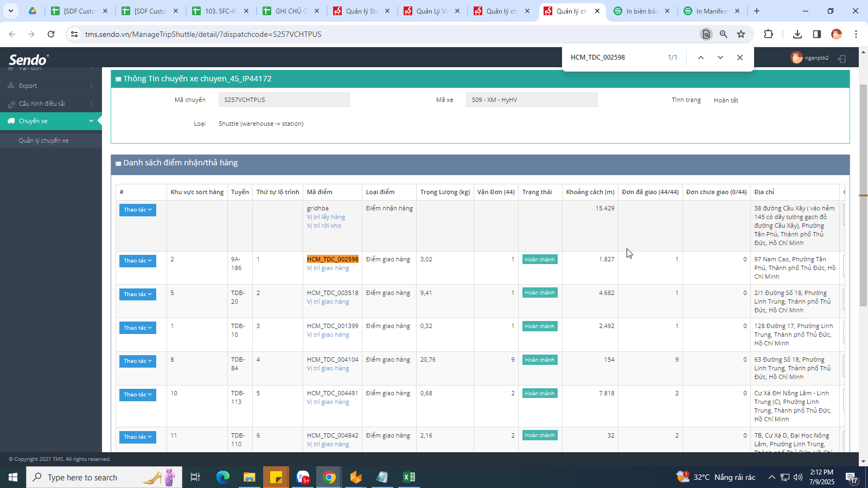Click Vị trí lấy hàng link
The width and height of the screenshot is (868, 488).
(326, 217)
